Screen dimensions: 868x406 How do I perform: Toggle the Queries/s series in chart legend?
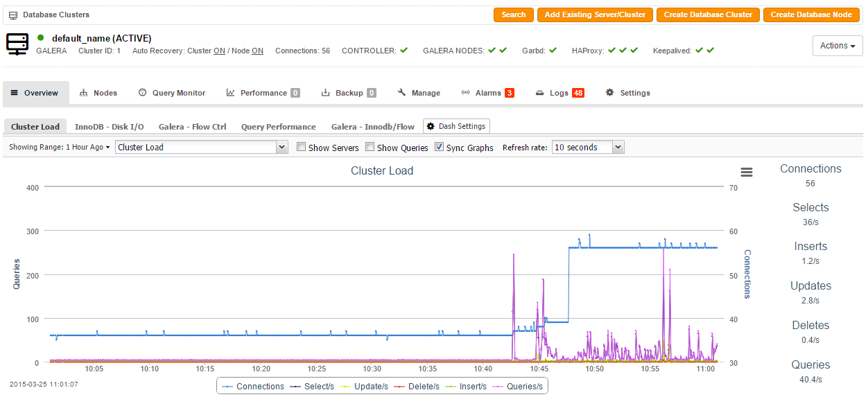[x=519, y=387]
